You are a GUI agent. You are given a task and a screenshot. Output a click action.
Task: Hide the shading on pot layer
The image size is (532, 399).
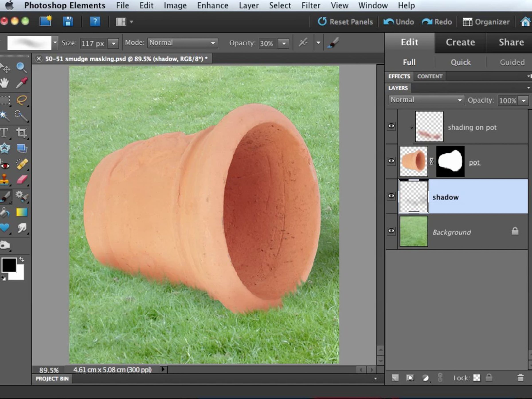[391, 126]
